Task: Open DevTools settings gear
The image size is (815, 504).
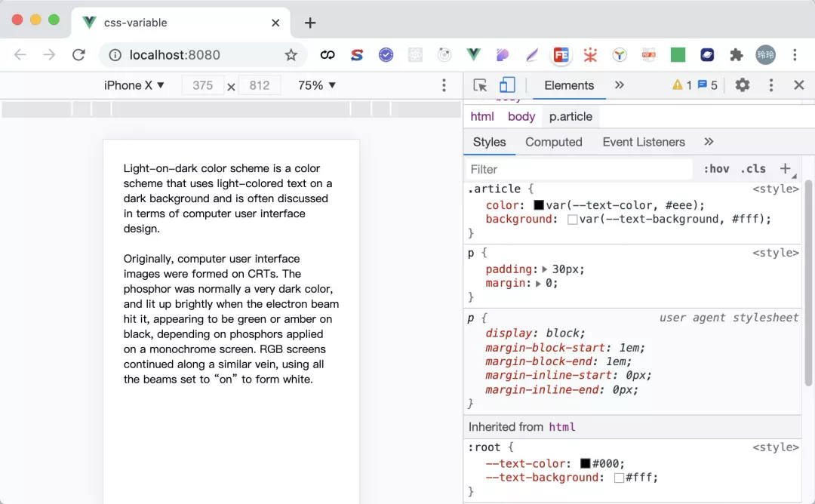Action: (x=743, y=85)
